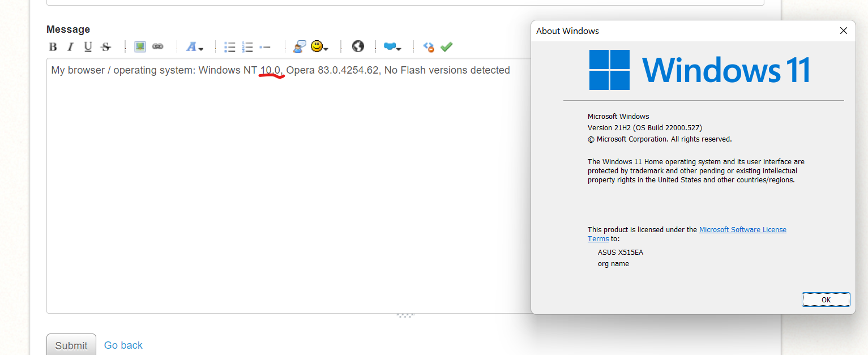Open the Microsoft Software License Terms link
The image size is (868, 355).
[x=742, y=230]
